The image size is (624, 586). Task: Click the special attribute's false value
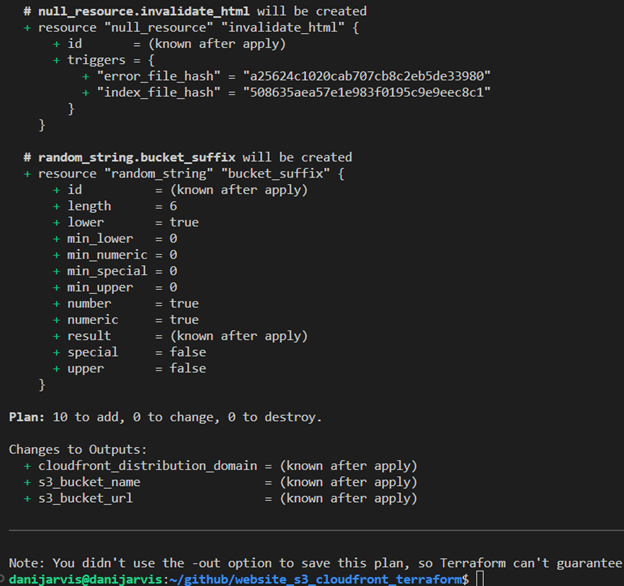[188, 352]
